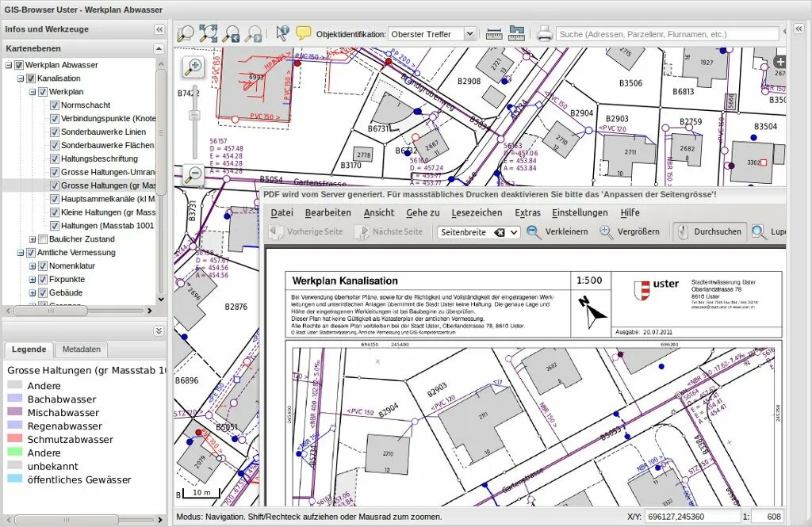Open the Objektidentifikation dropdown

tap(469, 34)
